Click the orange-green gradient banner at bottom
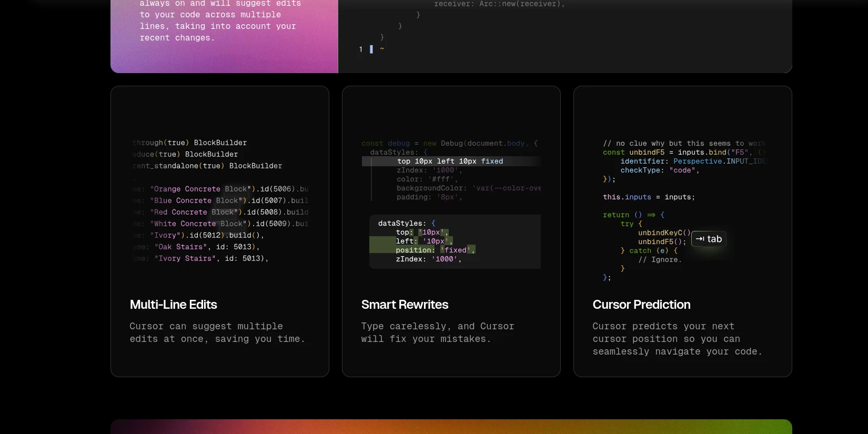The height and width of the screenshot is (434, 868). [451, 427]
